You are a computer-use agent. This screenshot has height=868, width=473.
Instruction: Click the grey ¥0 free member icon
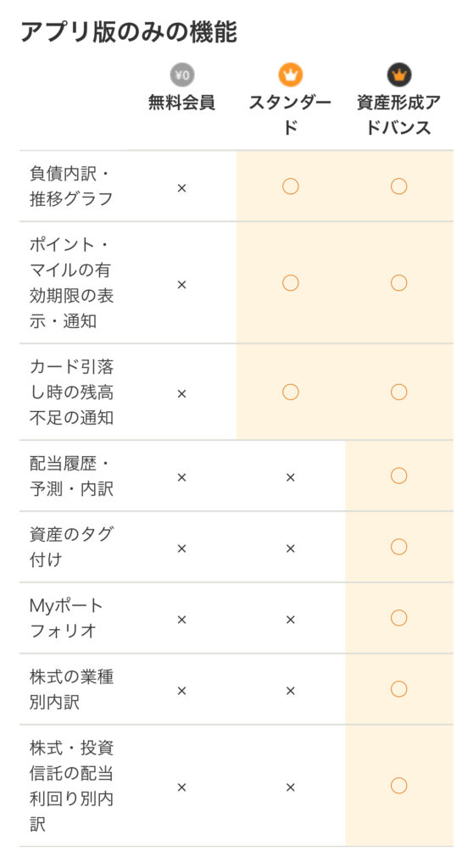pos(181,75)
